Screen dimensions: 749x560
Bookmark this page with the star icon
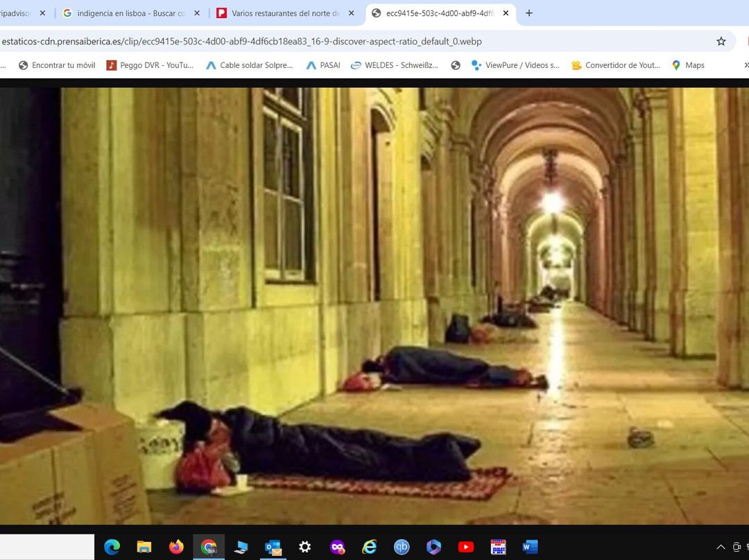[x=721, y=42]
